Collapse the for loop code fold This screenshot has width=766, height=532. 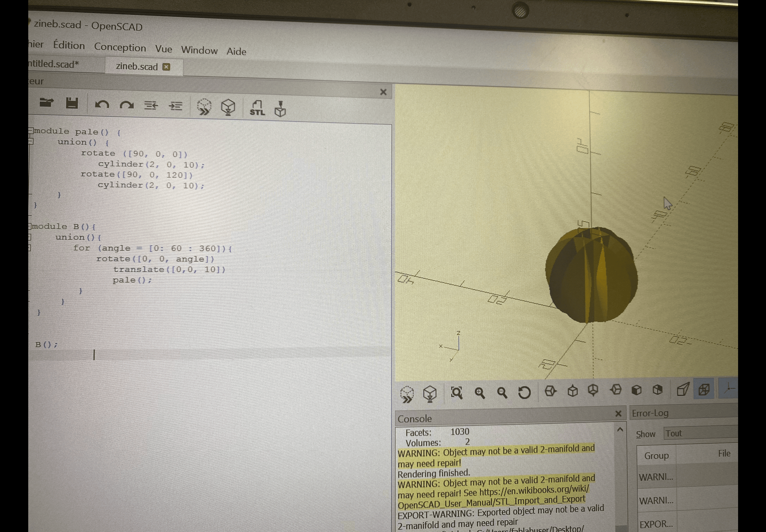[x=30, y=248]
